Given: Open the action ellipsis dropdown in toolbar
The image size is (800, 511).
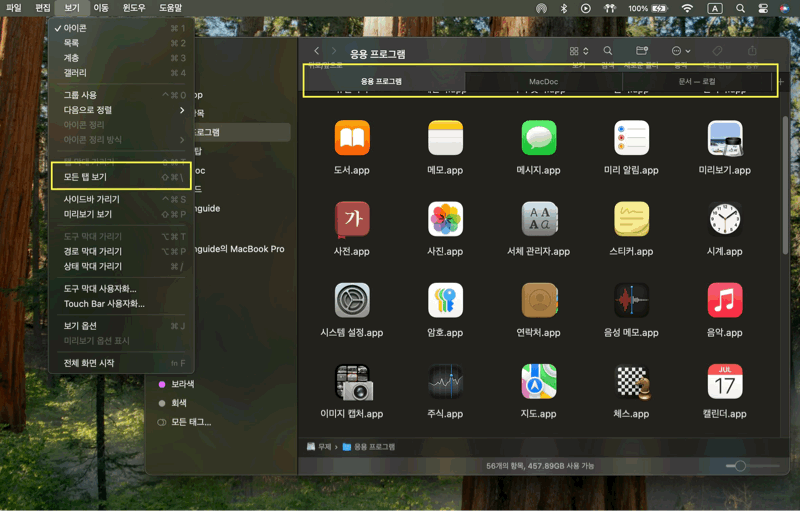Looking at the screenshot, I should 681,50.
